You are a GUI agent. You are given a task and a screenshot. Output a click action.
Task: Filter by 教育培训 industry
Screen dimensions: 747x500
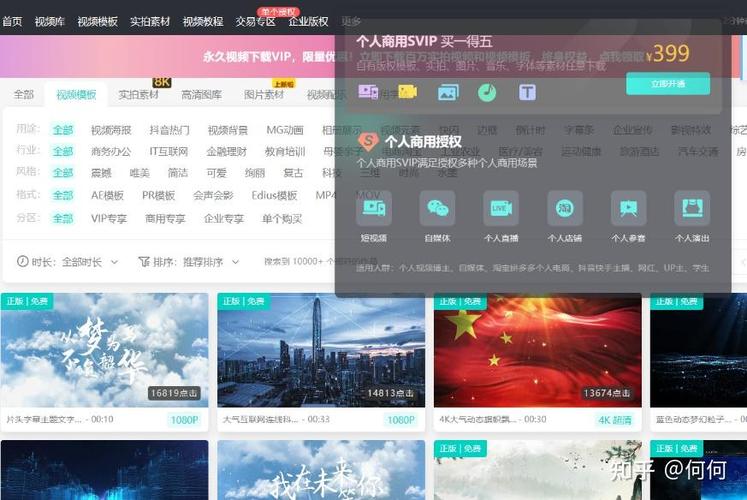[285, 151]
